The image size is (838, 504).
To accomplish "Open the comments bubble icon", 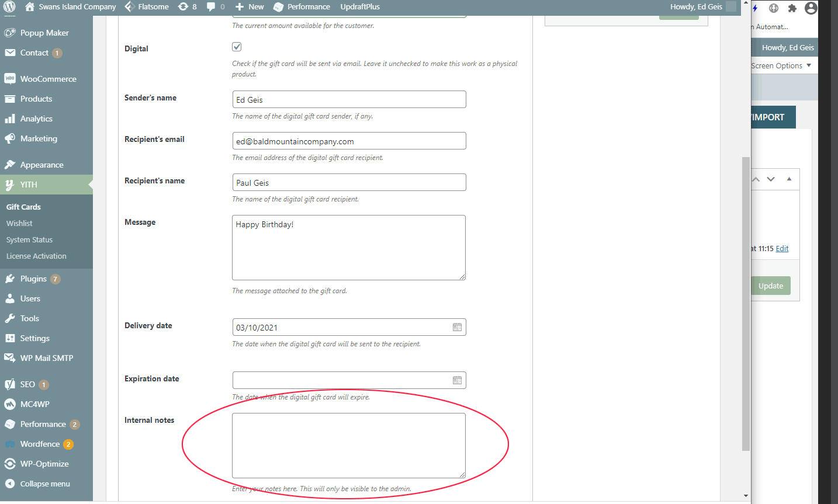I will coord(211,7).
